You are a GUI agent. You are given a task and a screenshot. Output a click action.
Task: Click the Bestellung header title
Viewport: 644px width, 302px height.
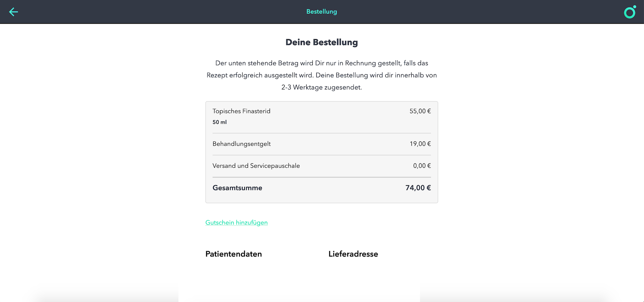pos(321,12)
